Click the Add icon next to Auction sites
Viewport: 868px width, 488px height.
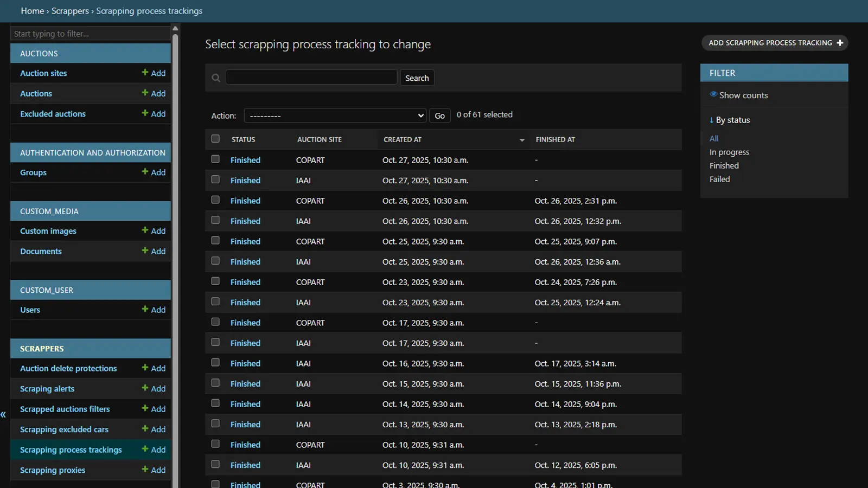pos(144,73)
